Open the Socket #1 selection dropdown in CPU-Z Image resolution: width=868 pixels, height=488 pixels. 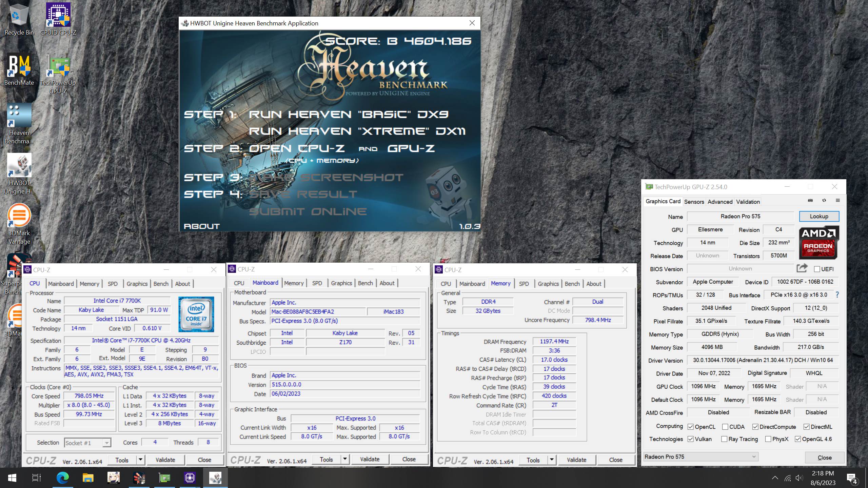(x=87, y=443)
